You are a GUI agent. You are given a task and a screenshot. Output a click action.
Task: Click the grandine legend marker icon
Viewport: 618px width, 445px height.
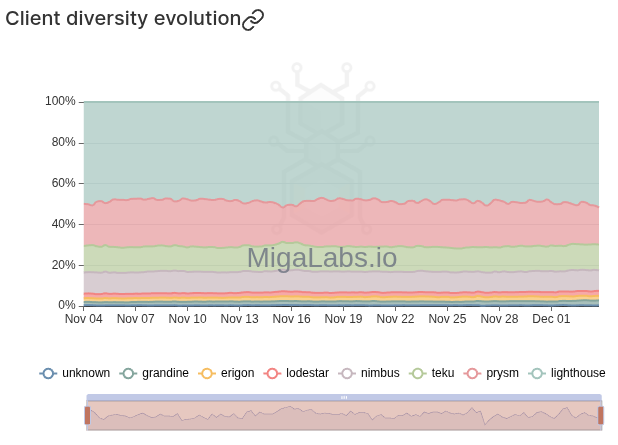(128, 373)
